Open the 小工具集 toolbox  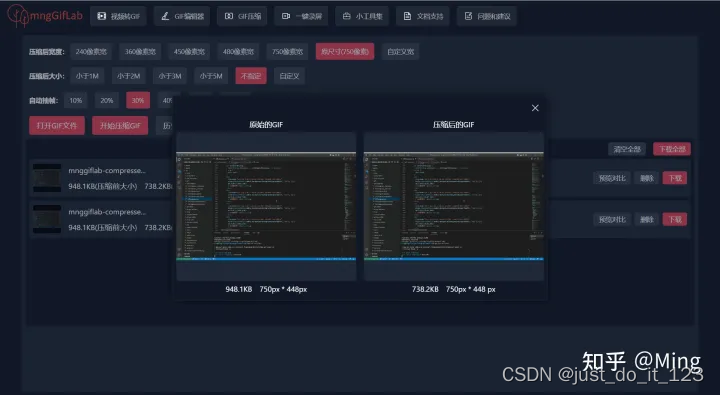click(x=362, y=17)
